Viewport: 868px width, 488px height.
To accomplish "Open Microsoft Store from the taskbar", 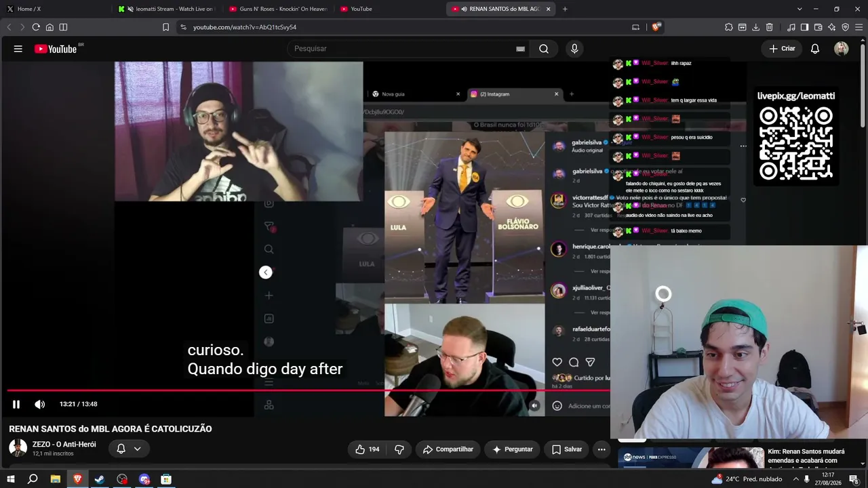I will 166,479.
